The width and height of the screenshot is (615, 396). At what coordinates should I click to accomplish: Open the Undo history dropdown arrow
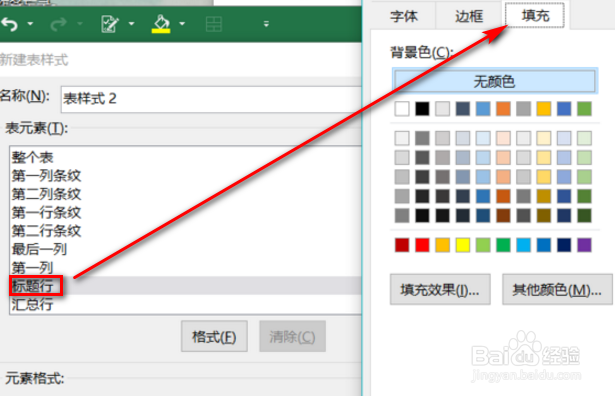point(30,24)
